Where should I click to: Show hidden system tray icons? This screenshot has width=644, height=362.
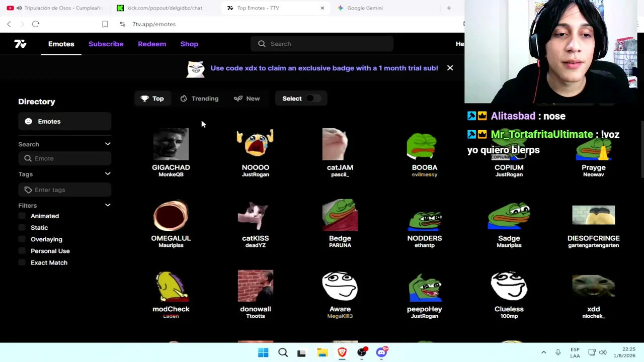click(x=543, y=352)
